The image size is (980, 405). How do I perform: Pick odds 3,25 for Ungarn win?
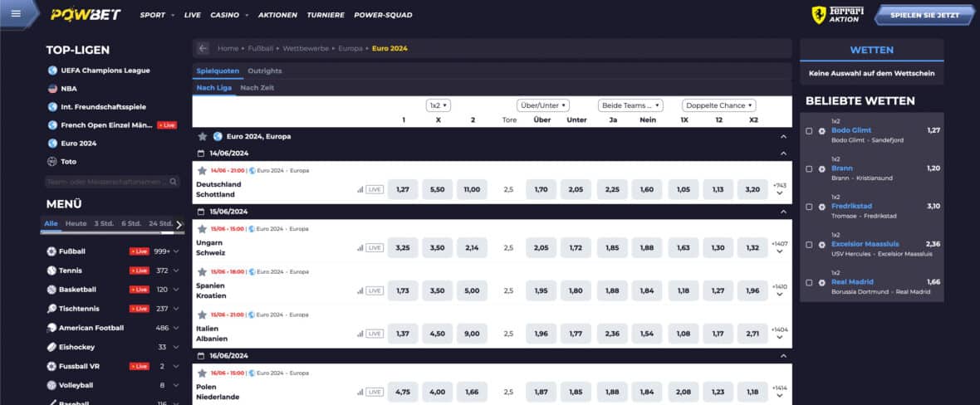(x=403, y=247)
